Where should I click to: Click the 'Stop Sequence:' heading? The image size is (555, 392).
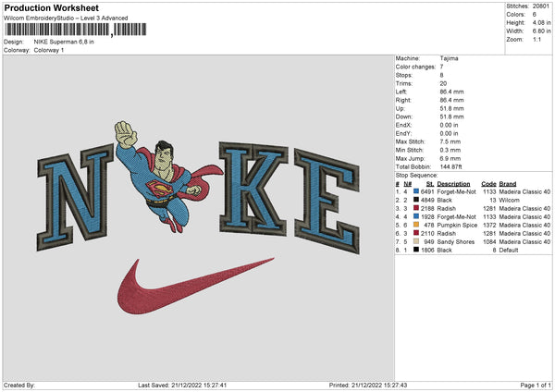click(416, 175)
